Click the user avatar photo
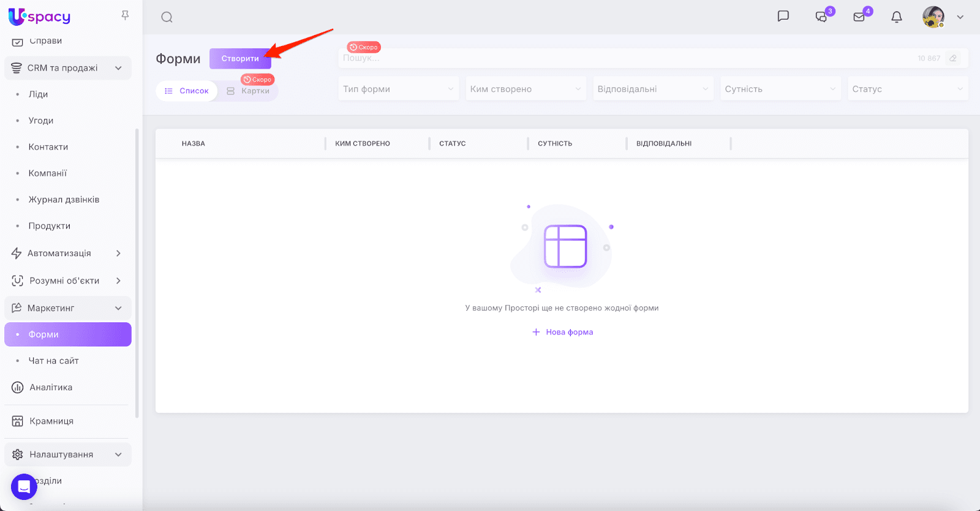Screen dimensions: 980x511 (x=933, y=17)
